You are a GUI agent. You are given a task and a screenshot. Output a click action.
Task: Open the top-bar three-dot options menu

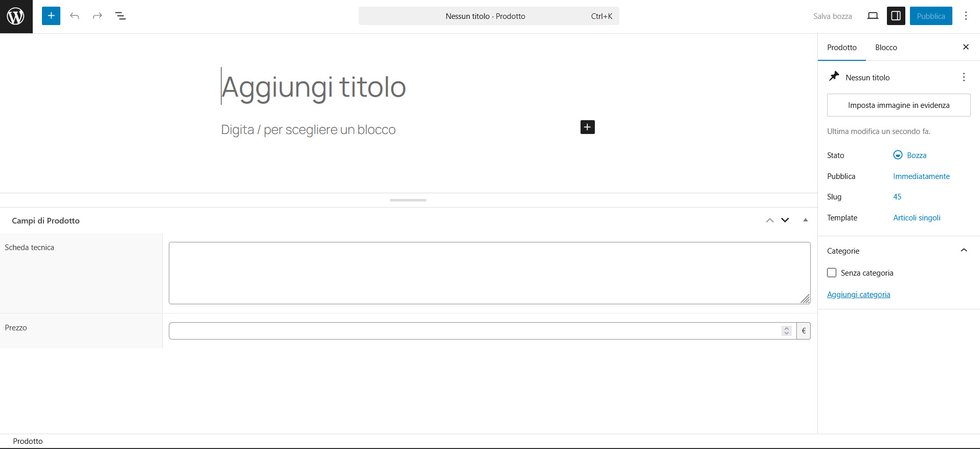pyautogui.click(x=966, y=16)
